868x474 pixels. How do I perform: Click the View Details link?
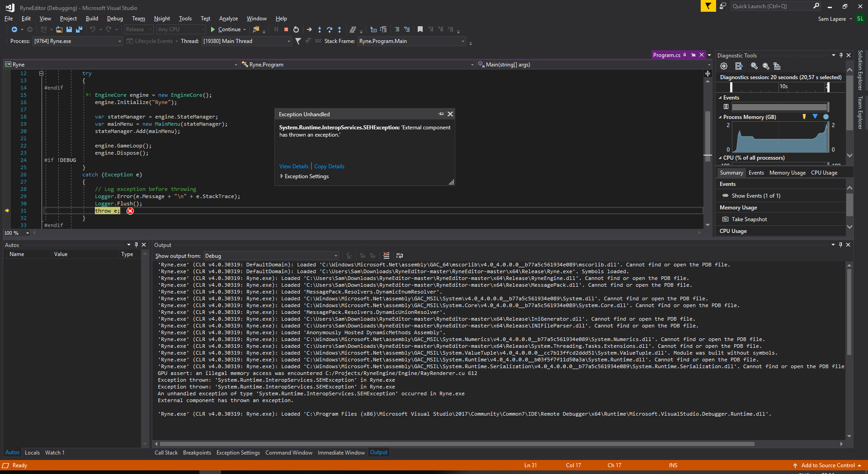tap(293, 166)
